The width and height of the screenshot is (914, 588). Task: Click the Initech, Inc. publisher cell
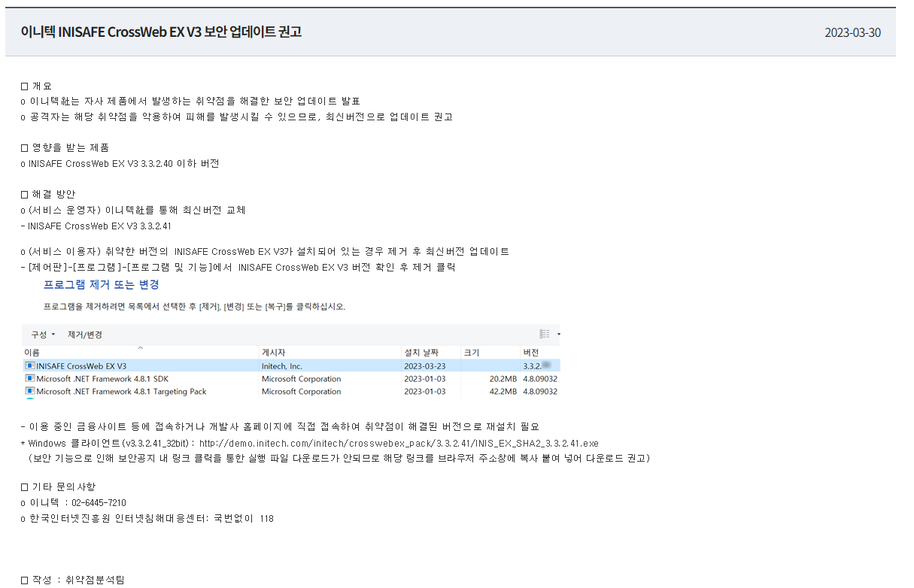tap(282, 366)
